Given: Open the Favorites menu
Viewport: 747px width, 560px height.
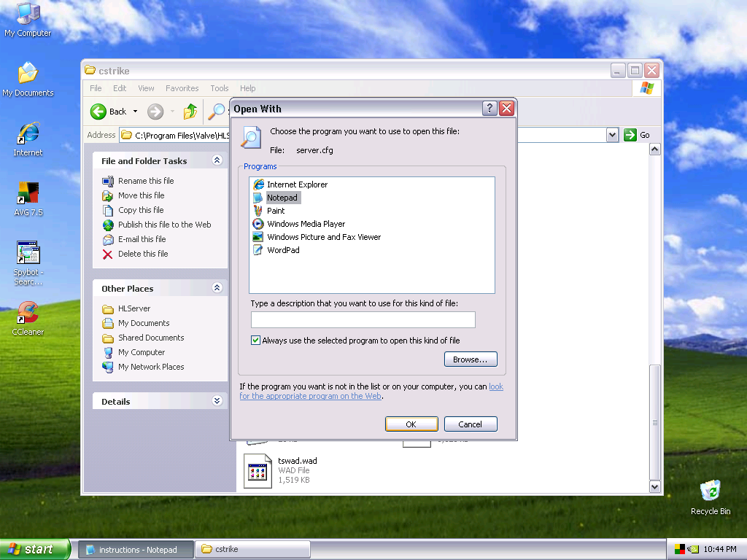Looking at the screenshot, I should point(182,88).
